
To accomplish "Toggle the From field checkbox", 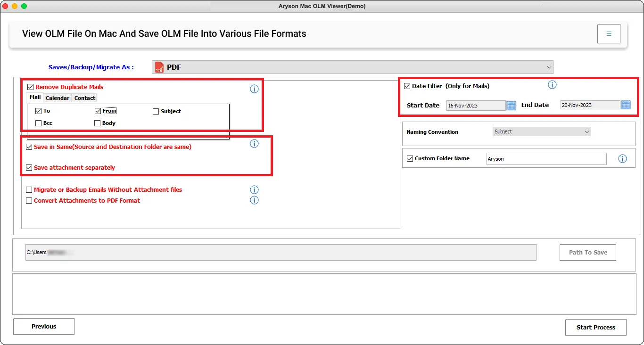I will click(x=98, y=111).
